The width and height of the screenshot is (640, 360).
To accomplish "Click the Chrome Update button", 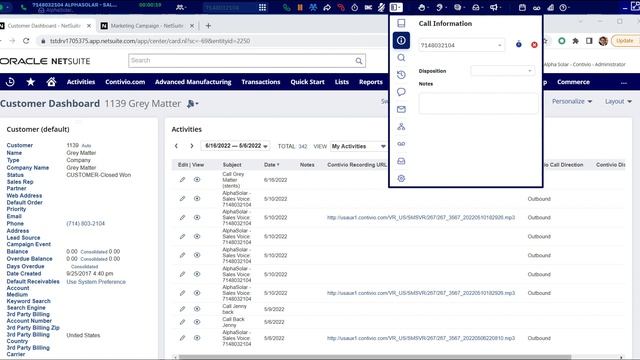I will click(624, 41).
